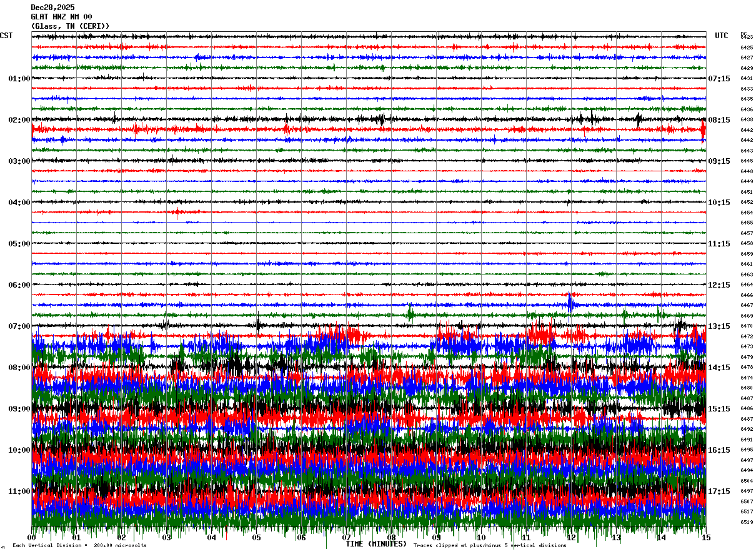The height and width of the screenshot is (554, 756).
Task: Click the minute axis tick labeled 12
Action: [x=571, y=538]
